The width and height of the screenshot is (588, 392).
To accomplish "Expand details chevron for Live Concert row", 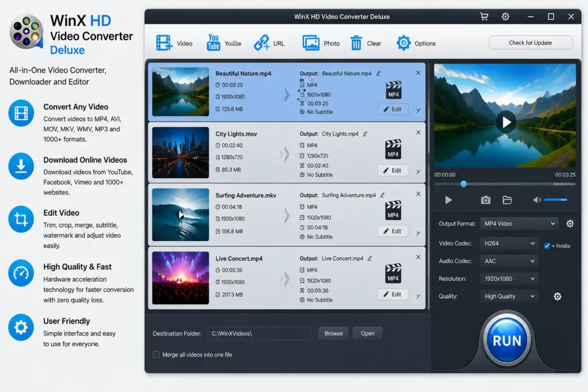I will [418, 296].
